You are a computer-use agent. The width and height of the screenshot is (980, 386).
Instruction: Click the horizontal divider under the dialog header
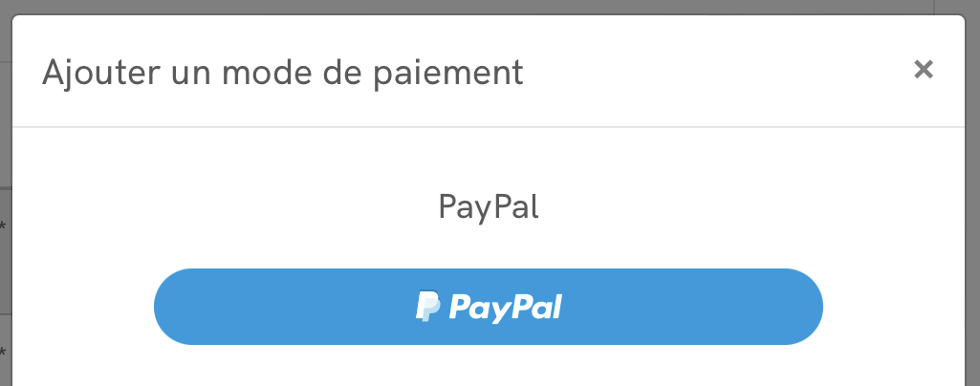pos(489,127)
